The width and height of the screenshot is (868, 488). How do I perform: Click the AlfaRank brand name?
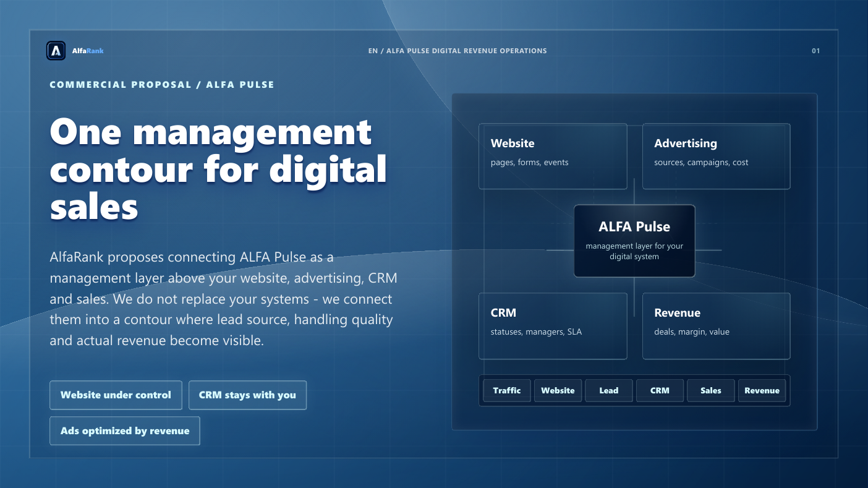click(x=88, y=51)
